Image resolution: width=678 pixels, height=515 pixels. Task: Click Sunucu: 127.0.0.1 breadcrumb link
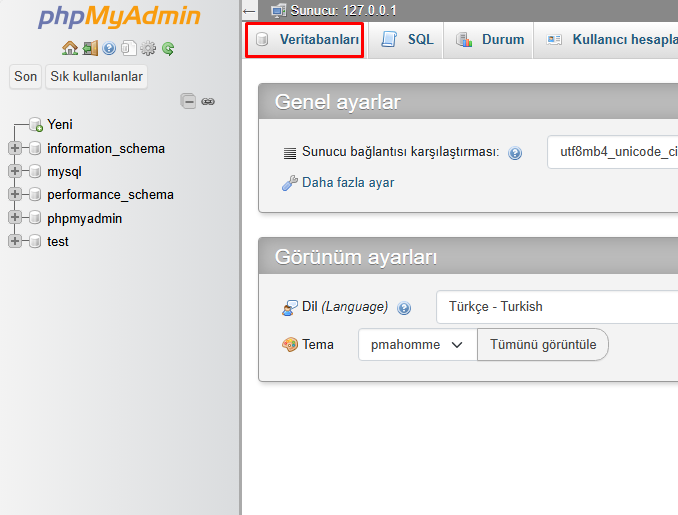tap(343, 10)
